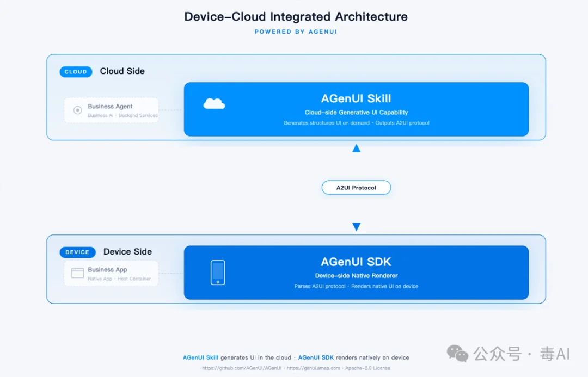
Task: Click the Device Side label
Action: (127, 252)
